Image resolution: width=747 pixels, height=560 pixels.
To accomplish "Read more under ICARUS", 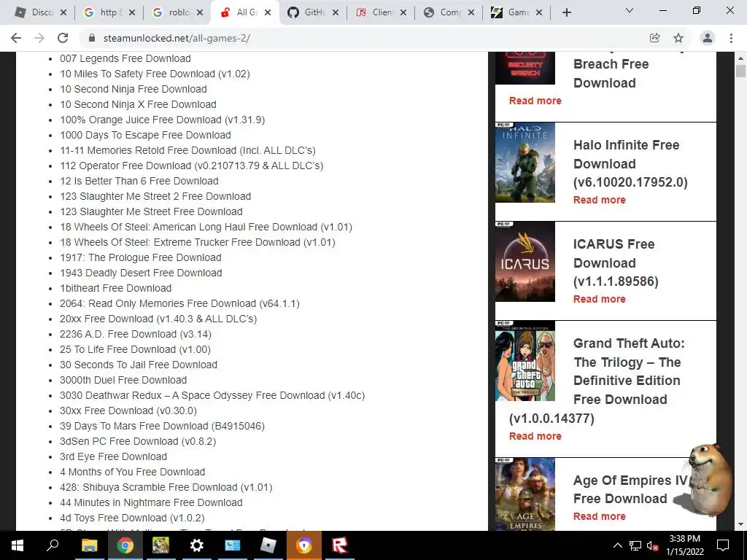I will tap(600, 299).
